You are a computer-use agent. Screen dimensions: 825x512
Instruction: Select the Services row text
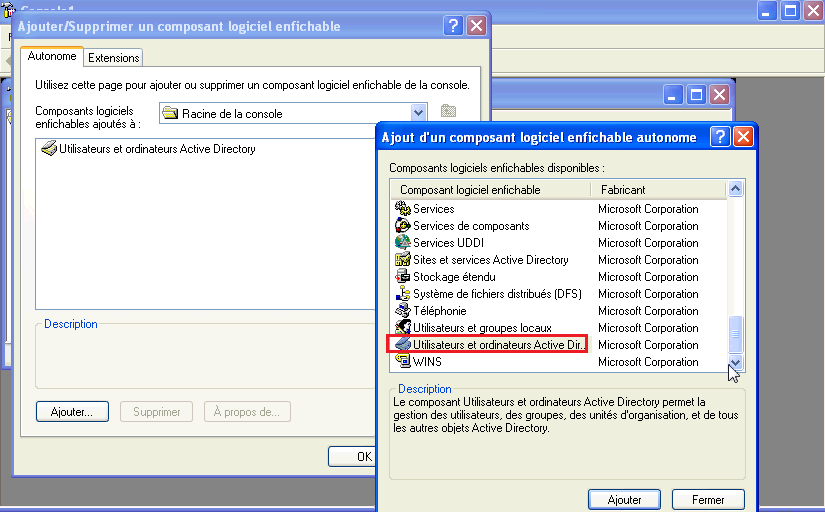click(434, 209)
